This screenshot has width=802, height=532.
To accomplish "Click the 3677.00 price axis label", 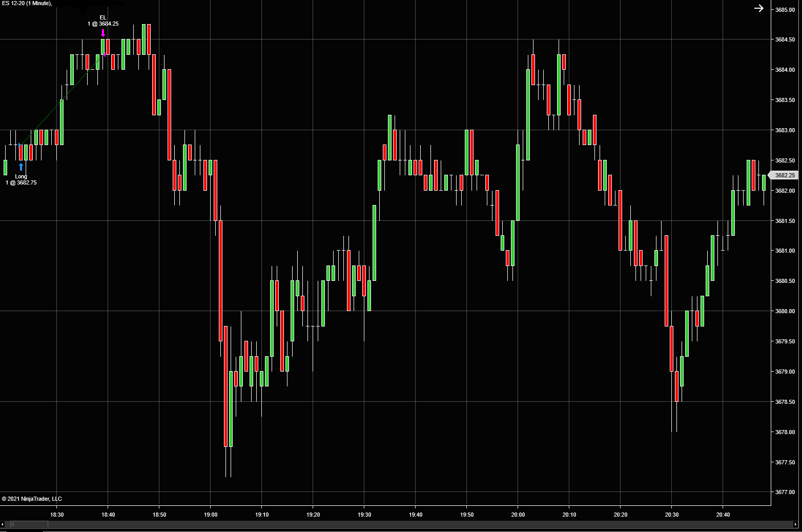I will [785, 492].
